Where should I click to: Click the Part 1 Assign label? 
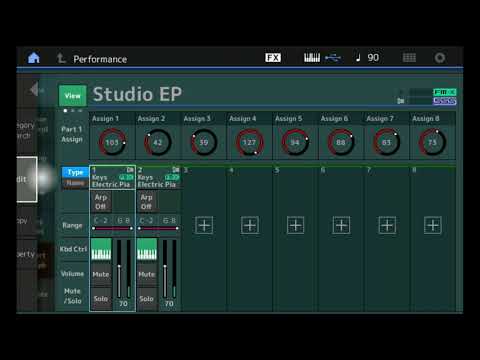tap(72, 134)
